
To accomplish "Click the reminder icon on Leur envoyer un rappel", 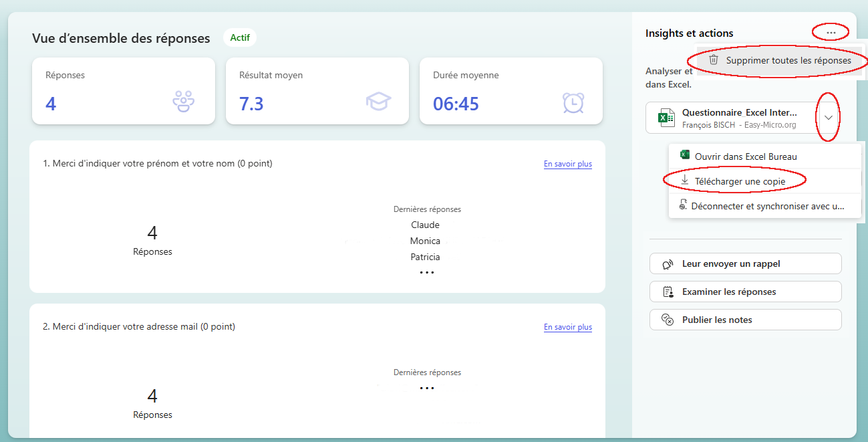I will point(668,264).
